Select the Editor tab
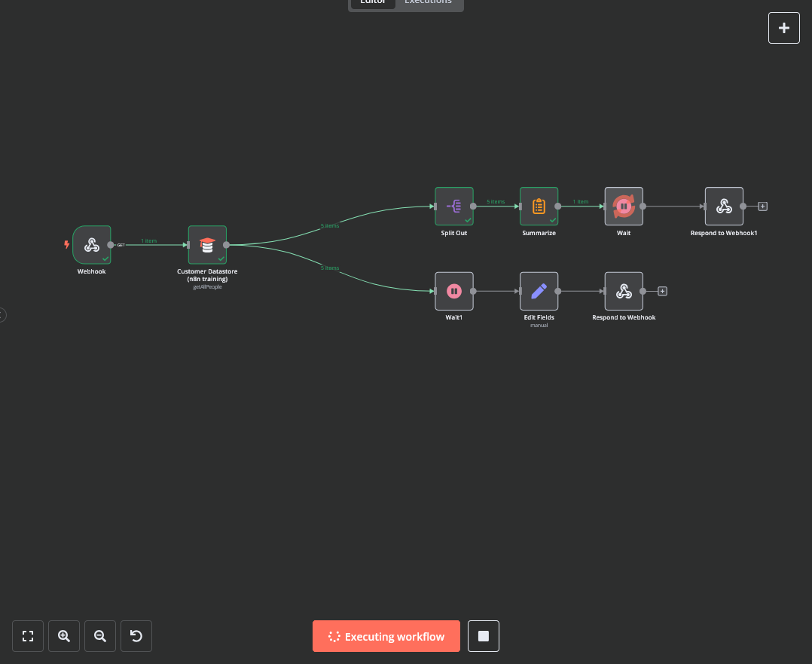This screenshot has width=812, height=664. pos(372,3)
